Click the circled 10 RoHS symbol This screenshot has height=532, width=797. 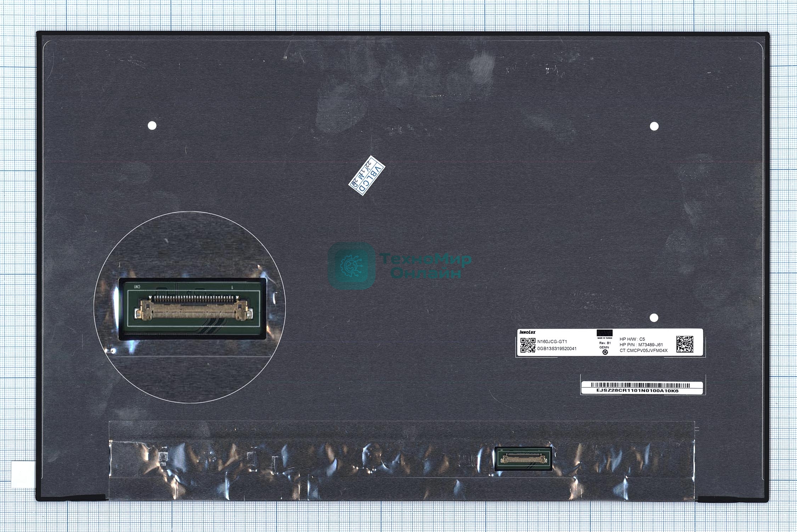point(605,352)
